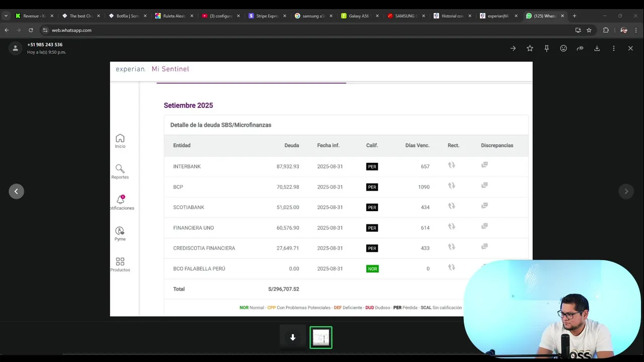The image size is (644, 362).
Task: Click the experian Mi Sentinel logo
Action: 152,69
